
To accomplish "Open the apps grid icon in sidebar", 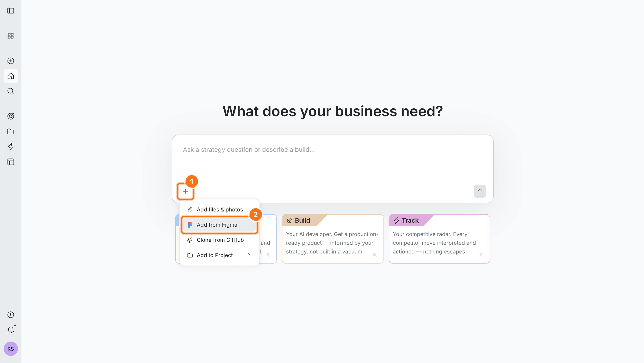I will click(11, 36).
